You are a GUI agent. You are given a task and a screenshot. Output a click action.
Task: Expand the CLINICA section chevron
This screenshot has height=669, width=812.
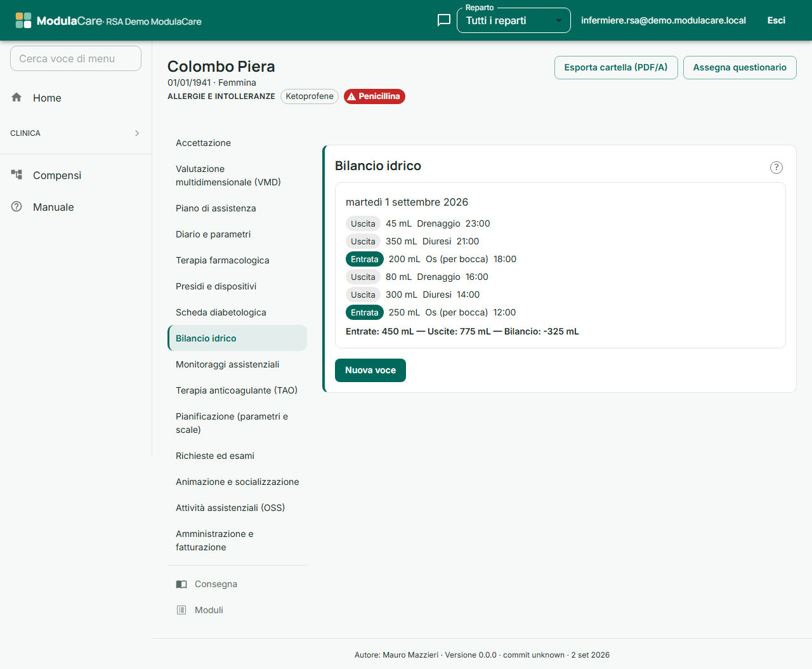(137, 133)
